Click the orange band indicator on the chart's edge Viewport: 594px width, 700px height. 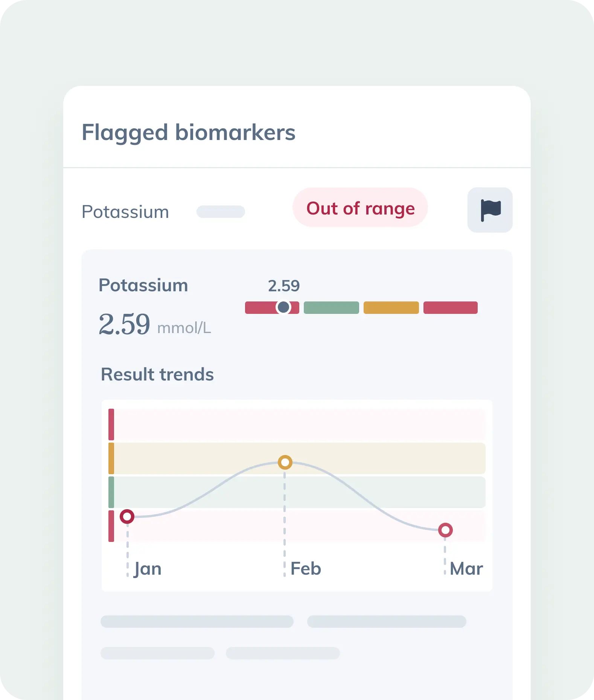[111, 458]
